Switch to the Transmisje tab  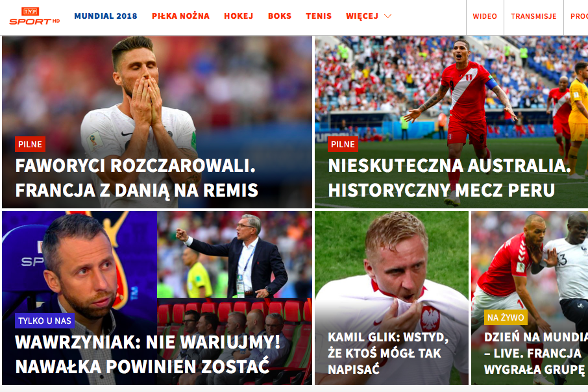[x=533, y=16]
